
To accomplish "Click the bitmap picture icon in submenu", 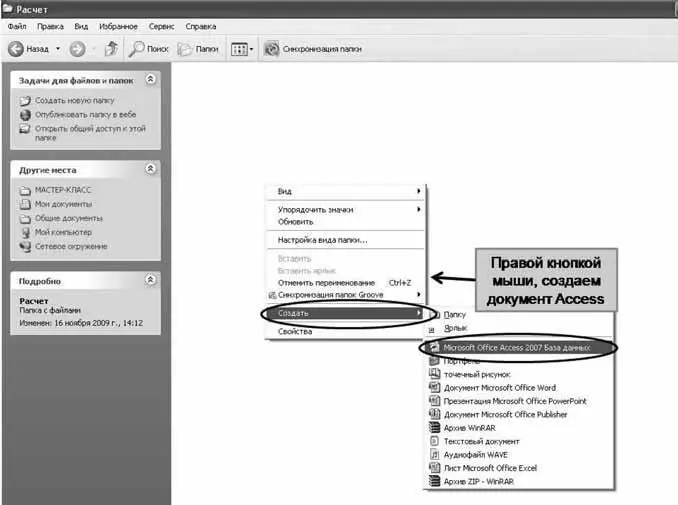I will pyautogui.click(x=434, y=374).
